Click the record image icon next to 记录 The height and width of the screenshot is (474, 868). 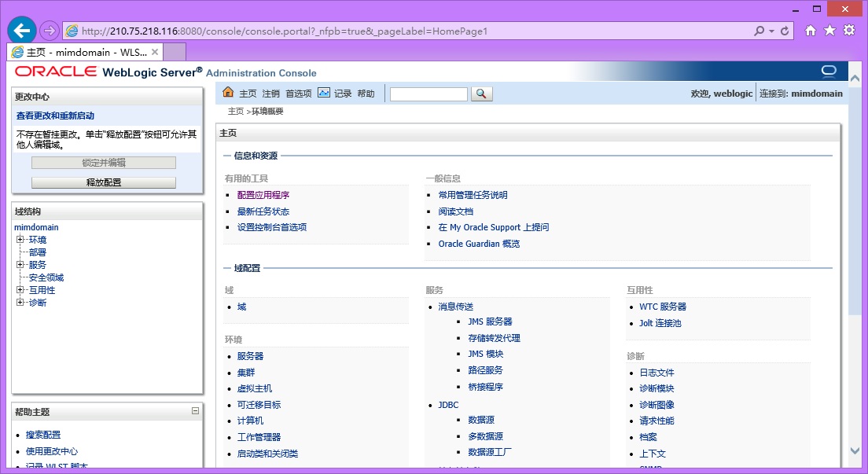(x=324, y=93)
